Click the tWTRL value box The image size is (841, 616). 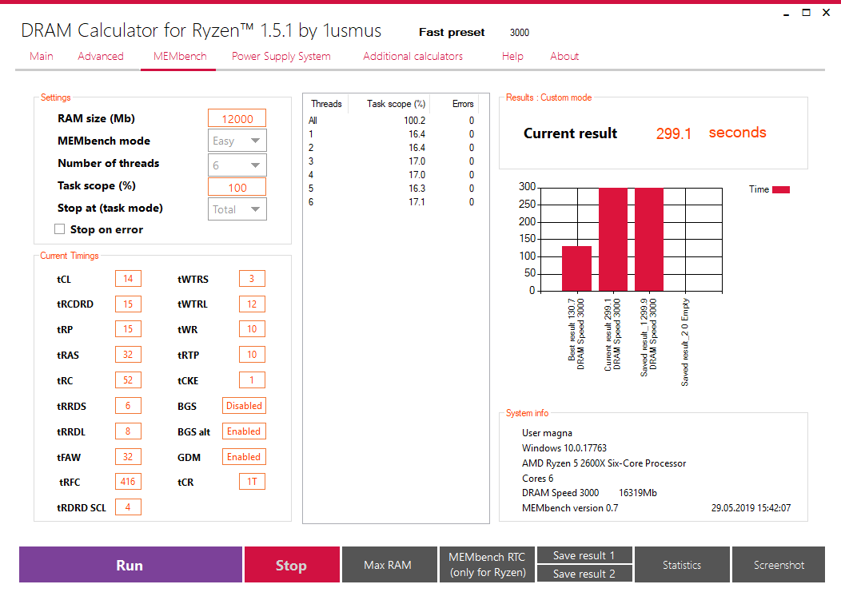point(252,304)
